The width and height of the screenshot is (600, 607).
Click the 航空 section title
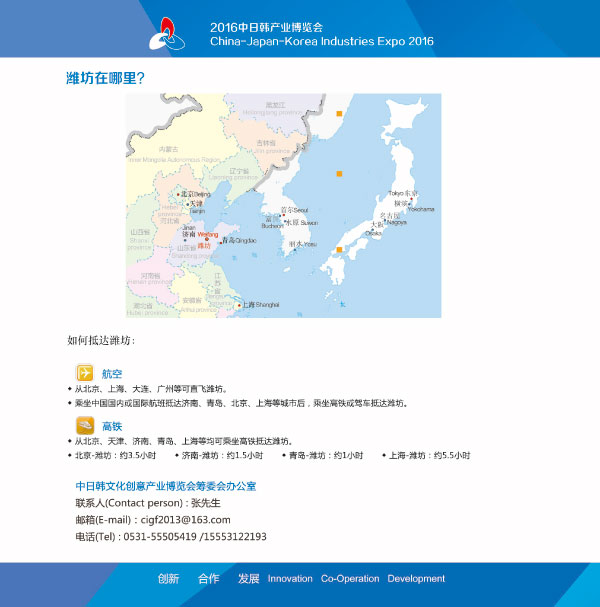click(x=112, y=374)
